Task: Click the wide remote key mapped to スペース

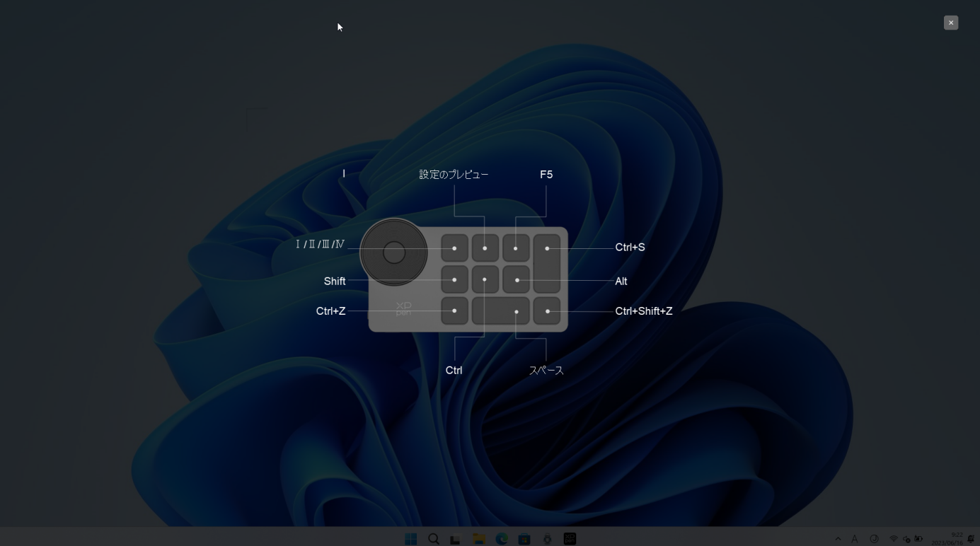Action: 501,311
